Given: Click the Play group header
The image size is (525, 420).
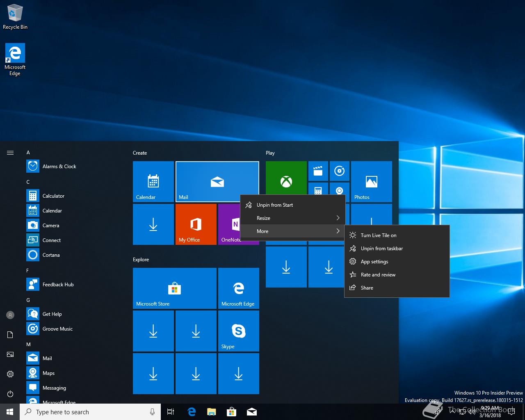Looking at the screenshot, I should pos(270,153).
